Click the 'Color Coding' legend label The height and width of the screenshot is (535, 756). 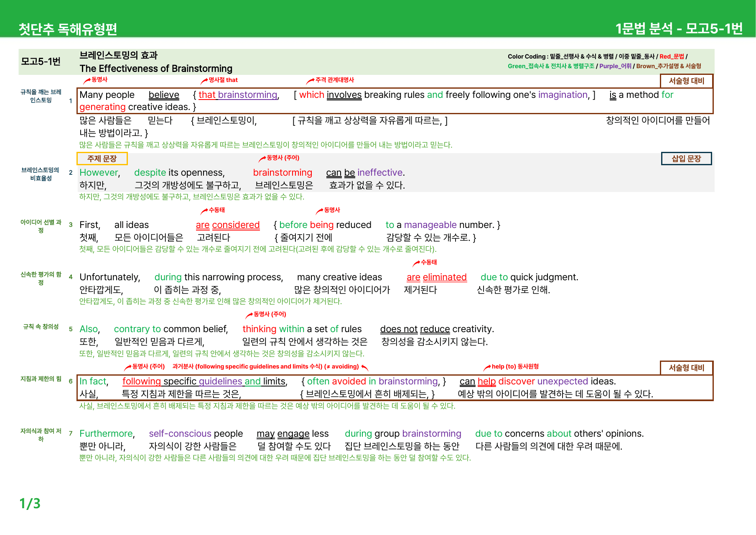[x=527, y=56]
